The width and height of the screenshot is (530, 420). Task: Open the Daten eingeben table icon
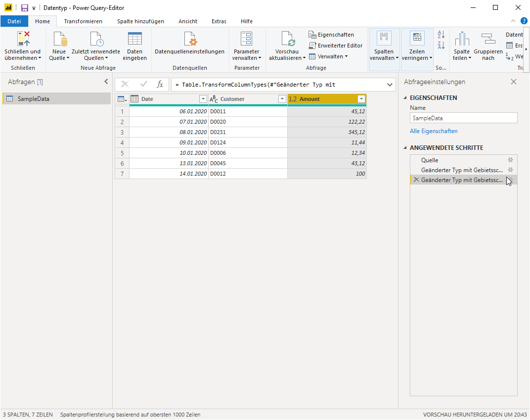coord(134,39)
